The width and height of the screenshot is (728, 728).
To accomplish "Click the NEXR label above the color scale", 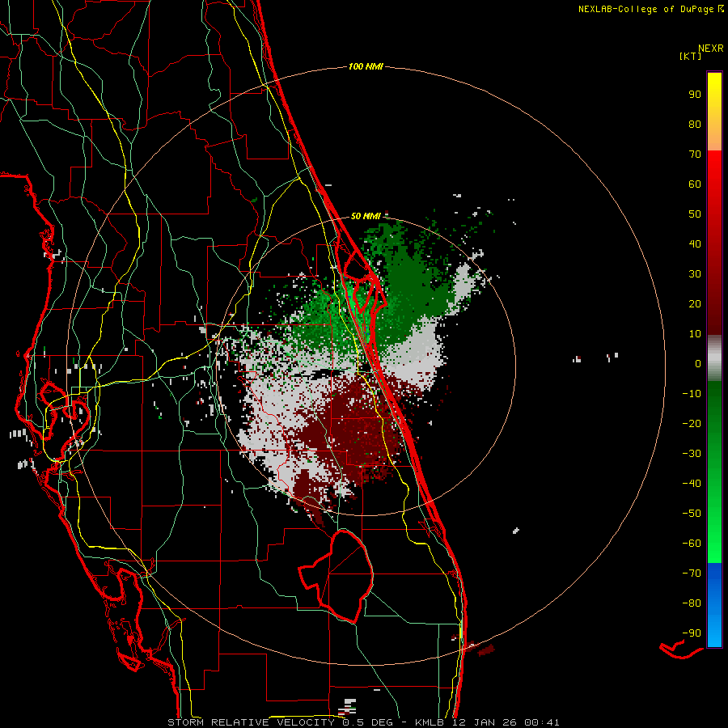I will click(711, 49).
